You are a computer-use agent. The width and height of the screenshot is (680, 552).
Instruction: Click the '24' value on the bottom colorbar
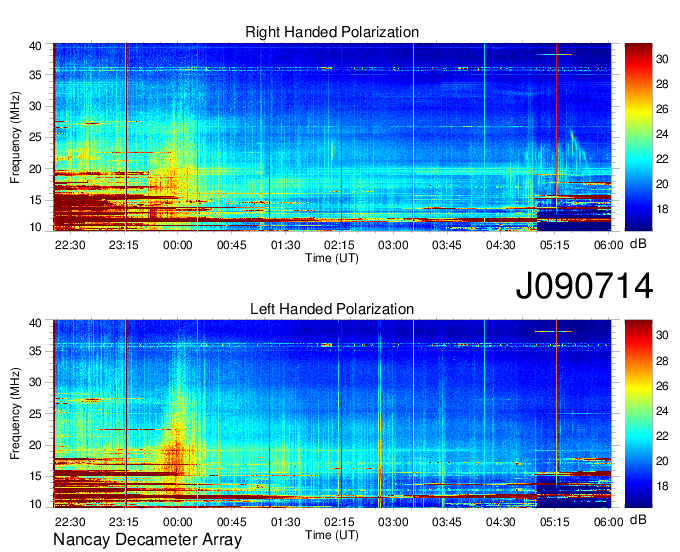click(662, 411)
